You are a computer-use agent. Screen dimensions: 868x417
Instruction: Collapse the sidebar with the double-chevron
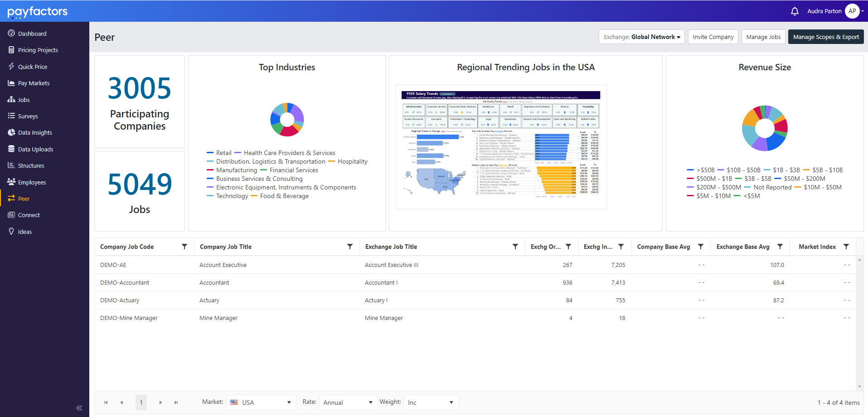click(x=79, y=407)
